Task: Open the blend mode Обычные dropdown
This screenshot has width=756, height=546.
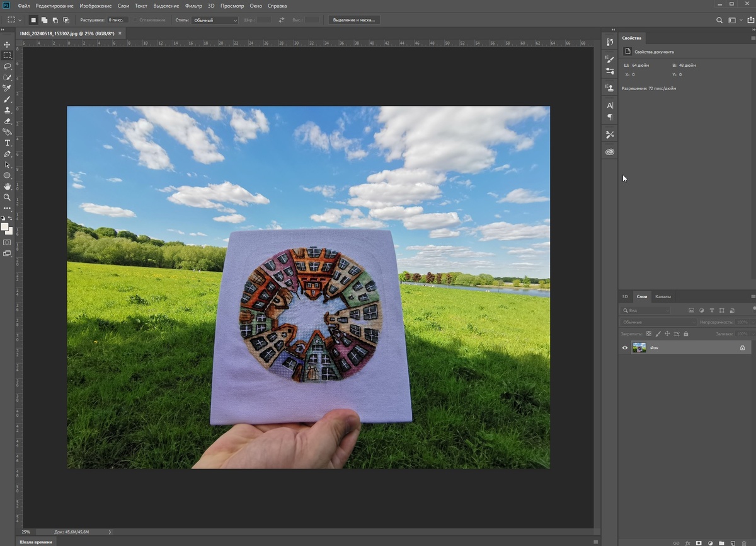Action: tap(658, 322)
